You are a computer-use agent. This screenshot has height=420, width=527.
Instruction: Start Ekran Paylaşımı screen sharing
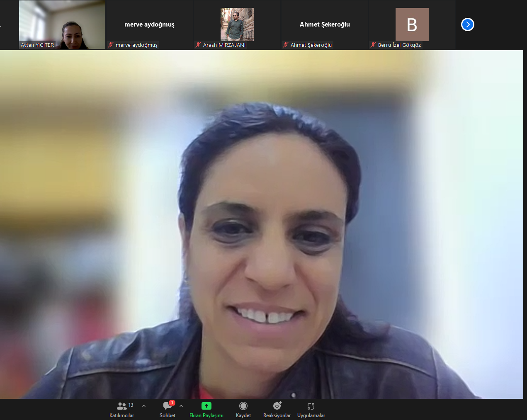(x=206, y=410)
